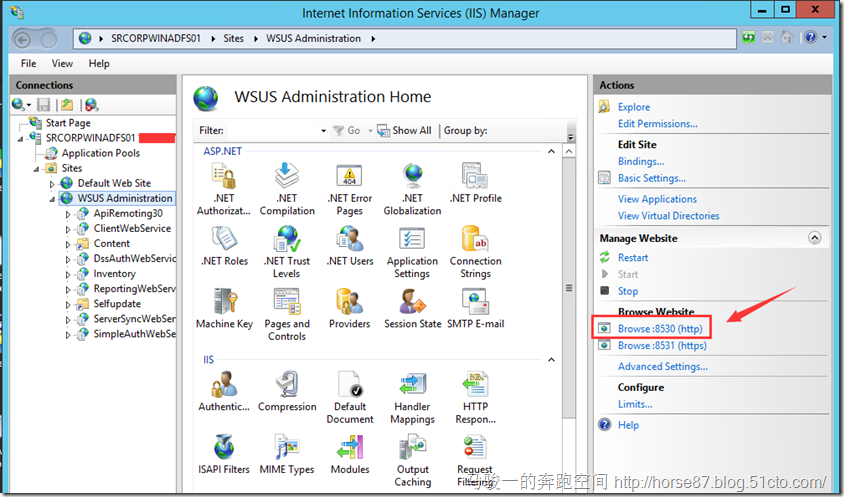Expand the ApiRemoting30 node

point(68,214)
